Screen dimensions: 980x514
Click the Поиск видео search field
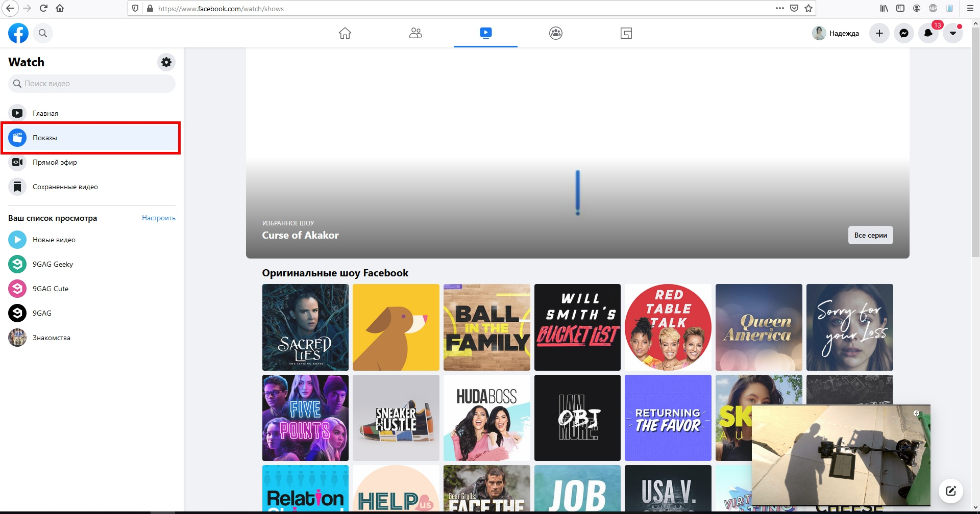[92, 84]
